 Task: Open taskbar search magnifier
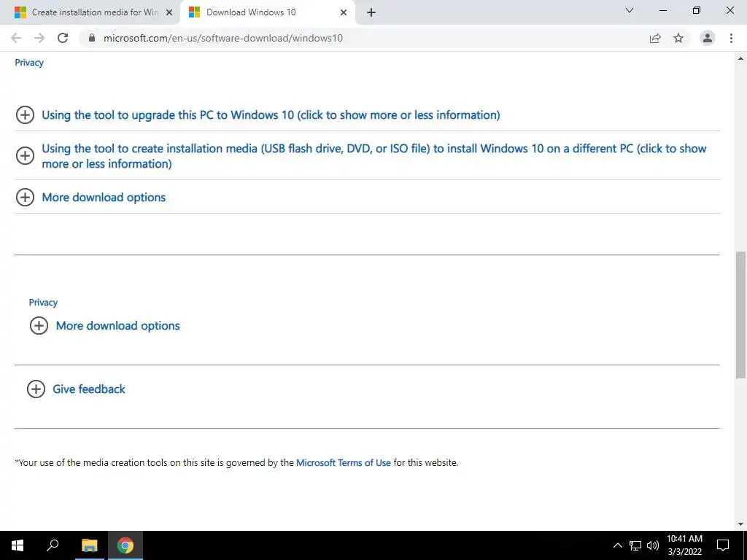[53, 545]
